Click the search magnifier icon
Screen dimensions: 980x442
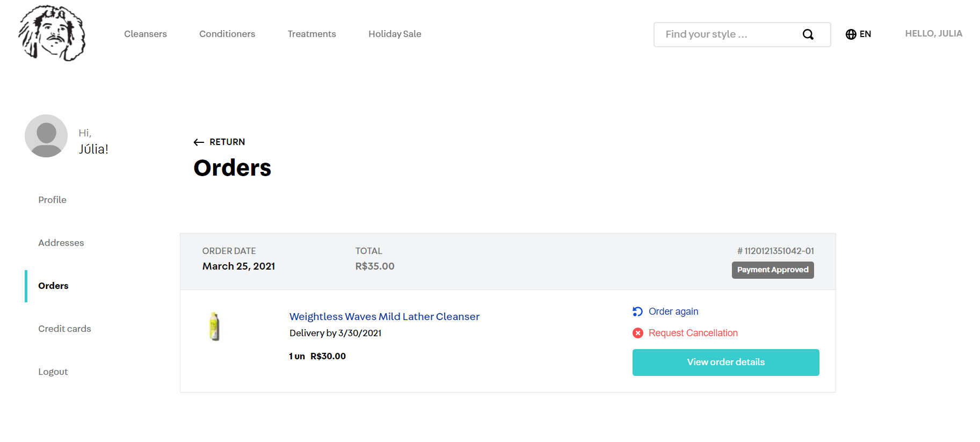point(808,34)
